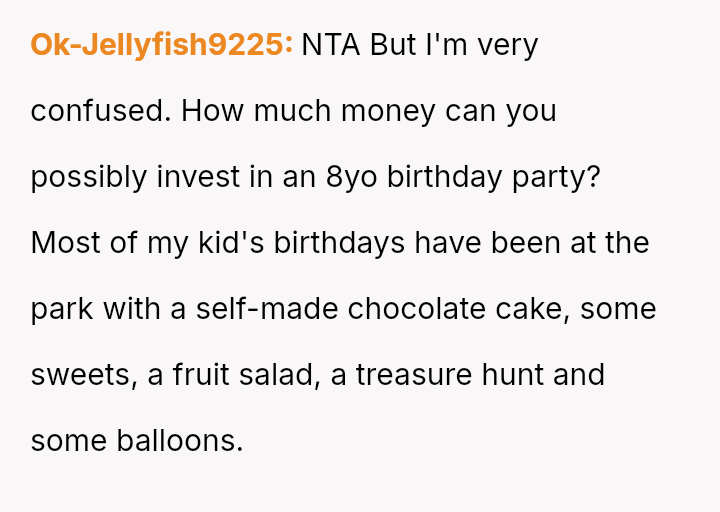
Task: Click the words "But I'm very"
Action: pyautogui.click(x=454, y=45)
